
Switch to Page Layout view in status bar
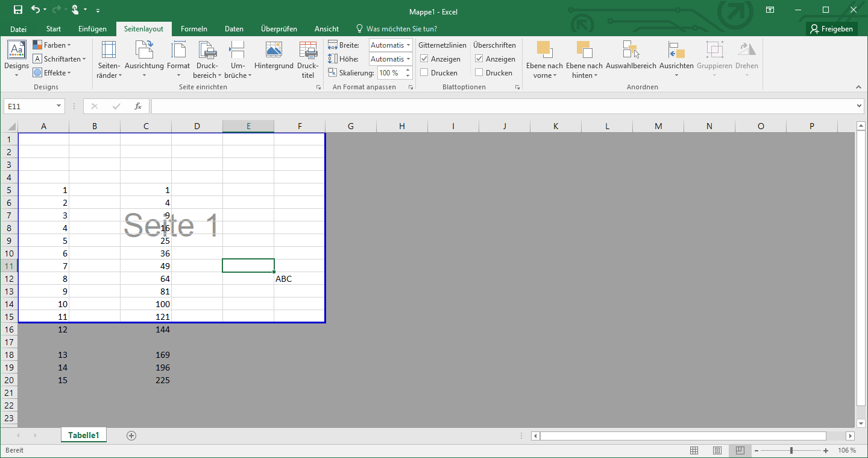(717, 450)
